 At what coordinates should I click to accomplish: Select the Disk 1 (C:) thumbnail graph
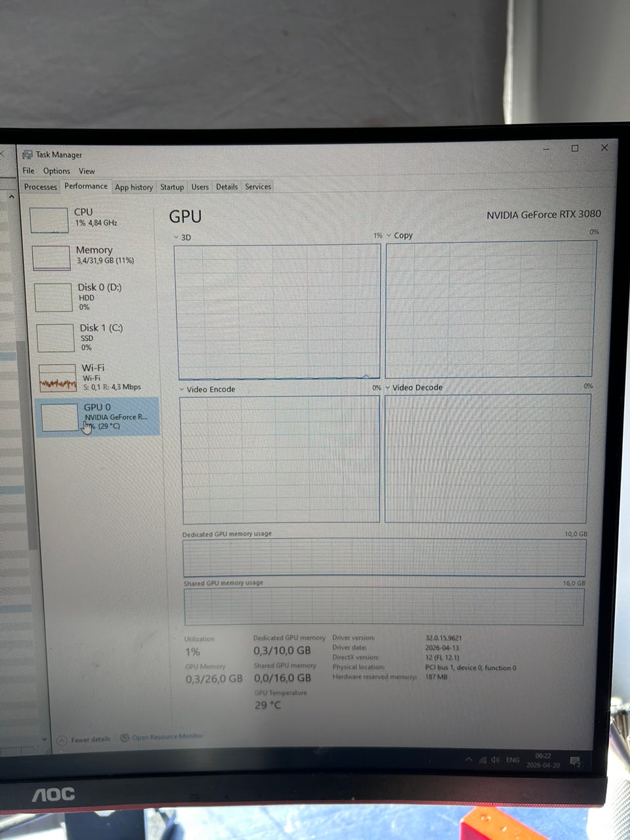(56, 338)
